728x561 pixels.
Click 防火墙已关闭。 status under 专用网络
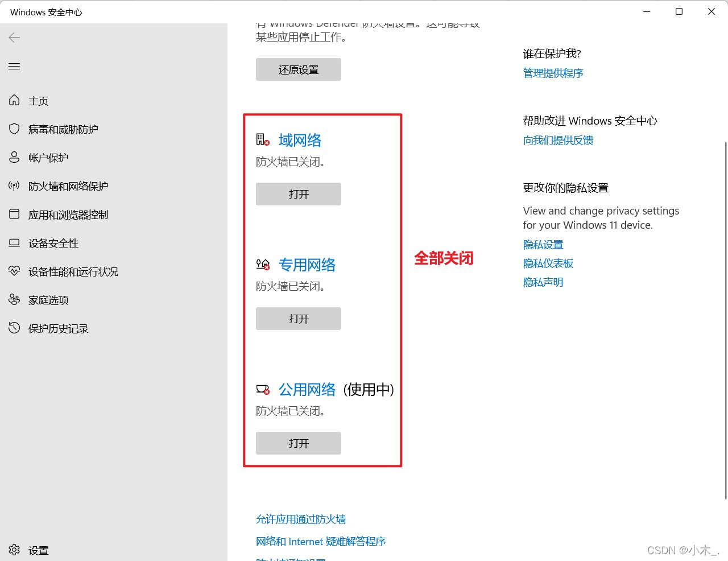pos(291,287)
